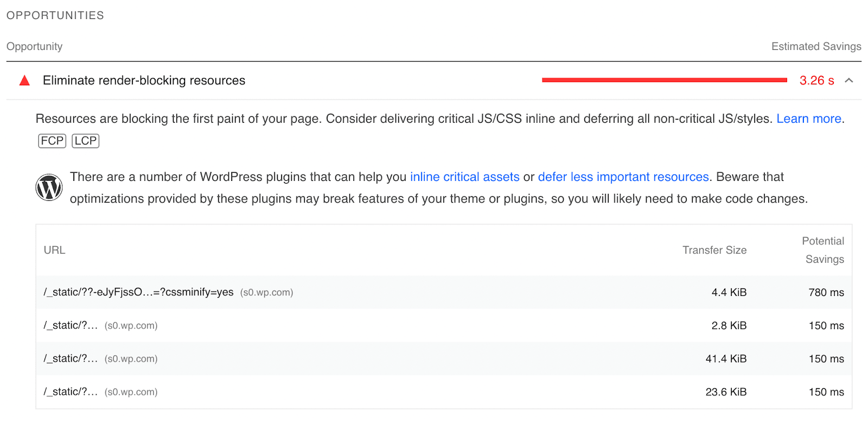Click the red warning triangle icon

[x=24, y=81]
